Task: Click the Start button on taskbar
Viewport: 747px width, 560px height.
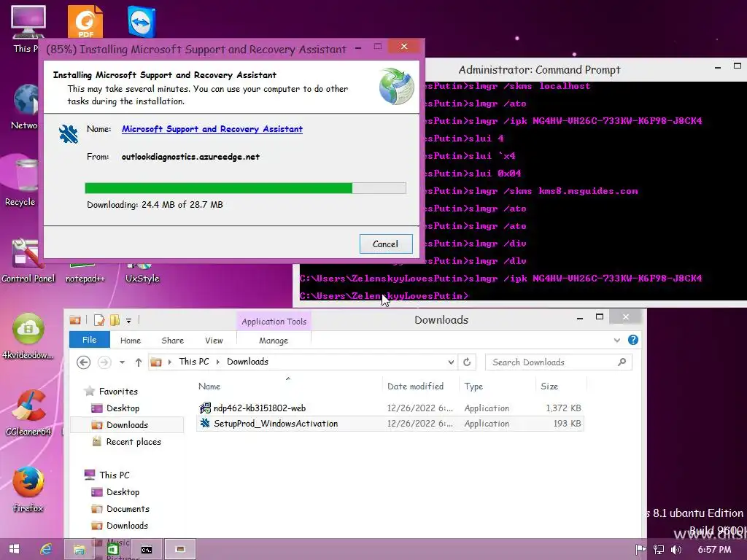Action: [14, 549]
